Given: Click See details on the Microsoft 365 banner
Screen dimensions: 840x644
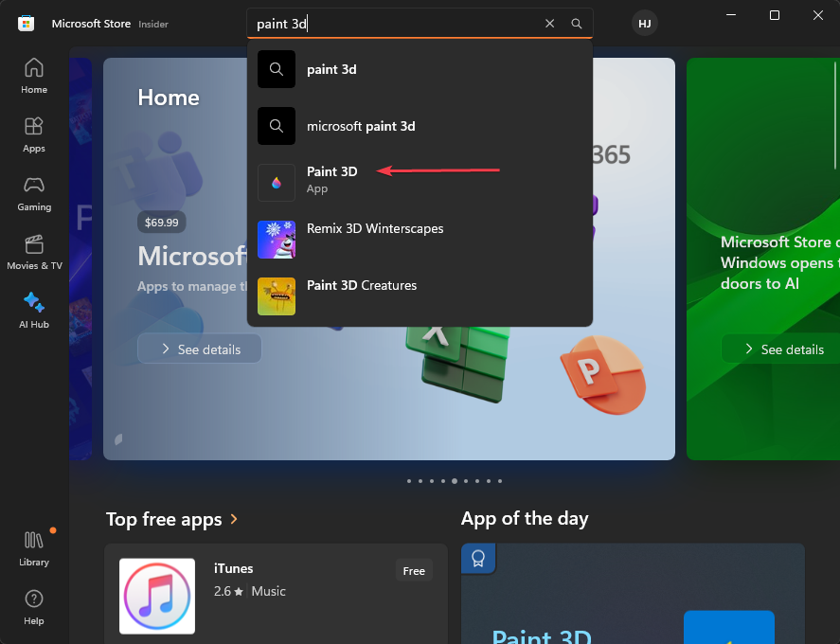Looking at the screenshot, I should click(x=199, y=349).
